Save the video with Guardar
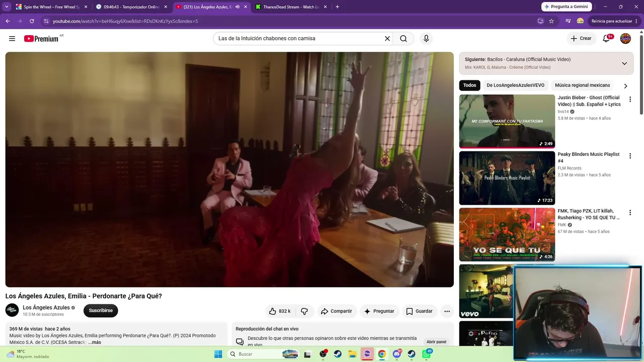Viewport: 644px width, 362px height. click(x=419, y=311)
